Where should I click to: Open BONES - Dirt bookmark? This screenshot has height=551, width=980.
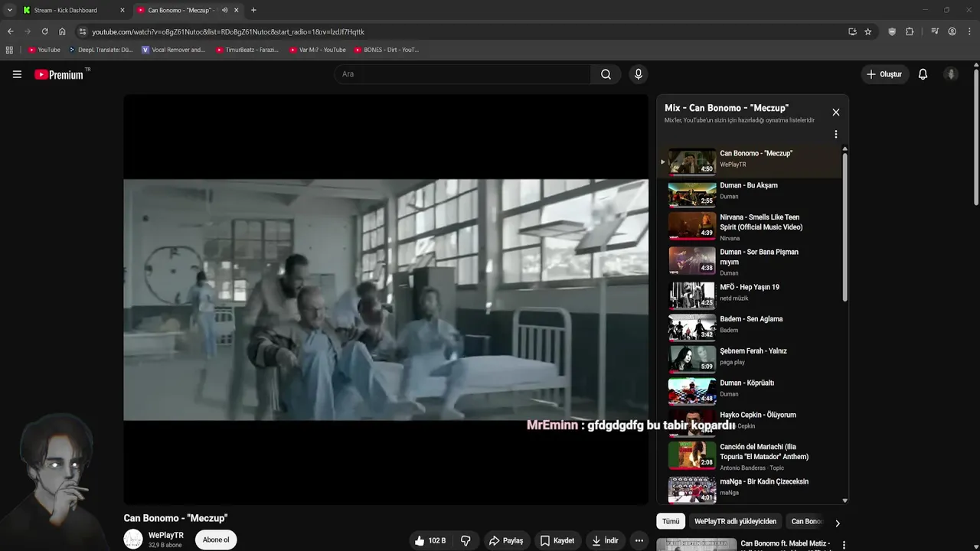[x=386, y=50]
